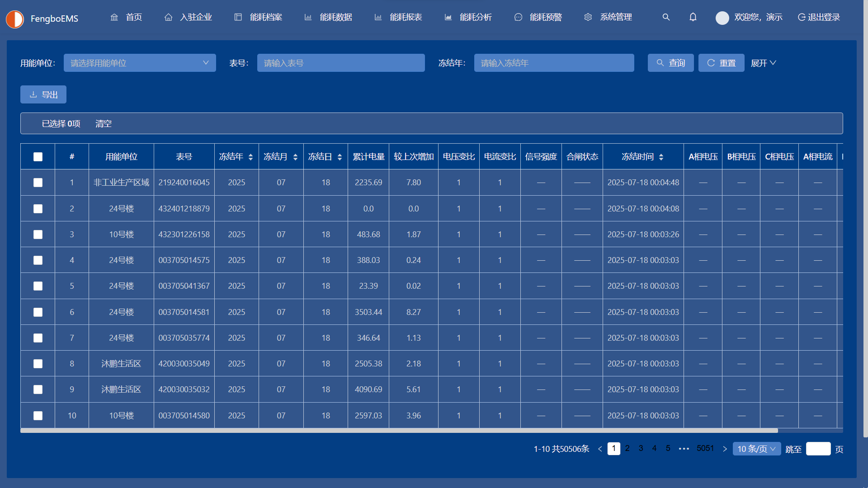Open the notification bell

pyautogui.click(x=693, y=17)
